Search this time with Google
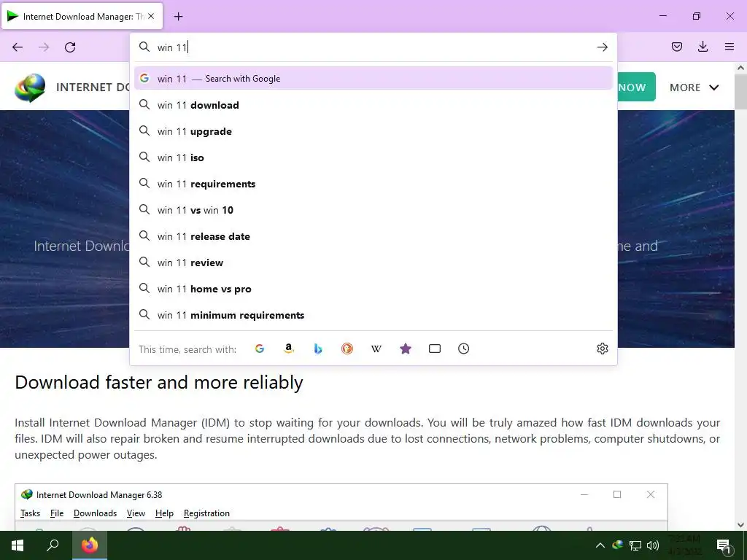Viewport: 747px width, 560px height. 260,349
